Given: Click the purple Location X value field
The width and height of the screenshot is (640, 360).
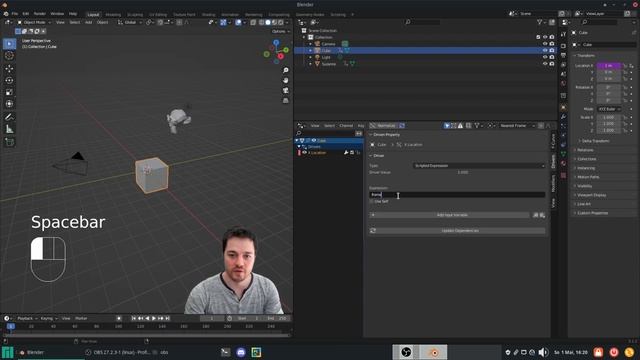Looking at the screenshot, I should coord(609,66).
